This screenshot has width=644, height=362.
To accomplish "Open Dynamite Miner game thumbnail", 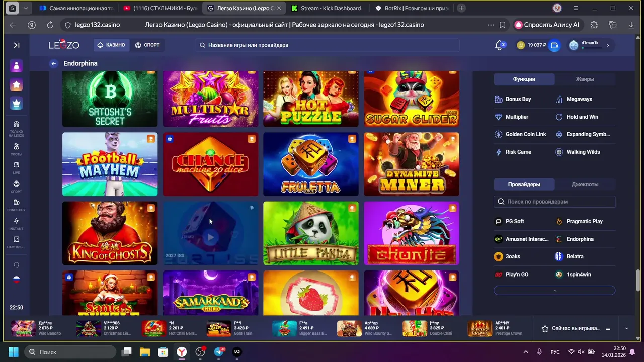I will pyautogui.click(x=412, y=164).
